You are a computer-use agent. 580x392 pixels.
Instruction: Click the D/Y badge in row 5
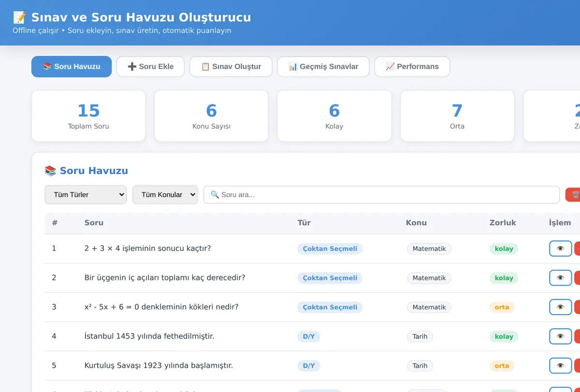pyautogui.click(x=308, y=366)
